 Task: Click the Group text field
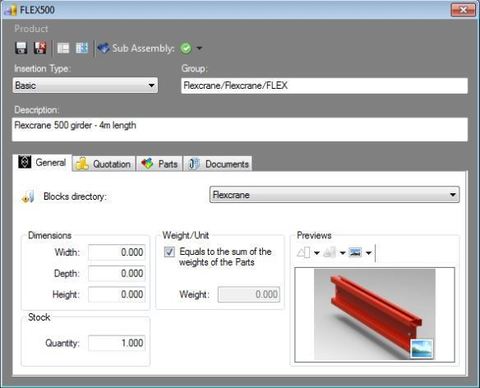pyautogui.click(x=324, y=86)
